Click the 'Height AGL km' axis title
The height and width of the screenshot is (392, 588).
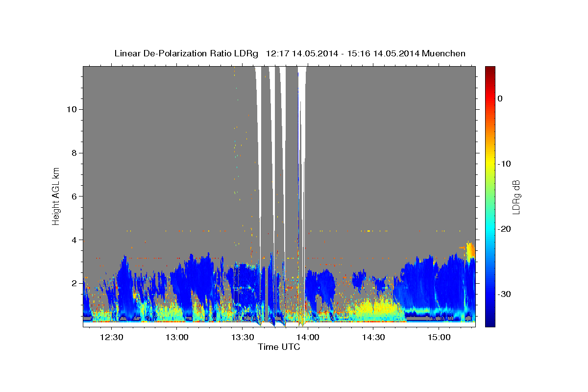coord(56,196)
